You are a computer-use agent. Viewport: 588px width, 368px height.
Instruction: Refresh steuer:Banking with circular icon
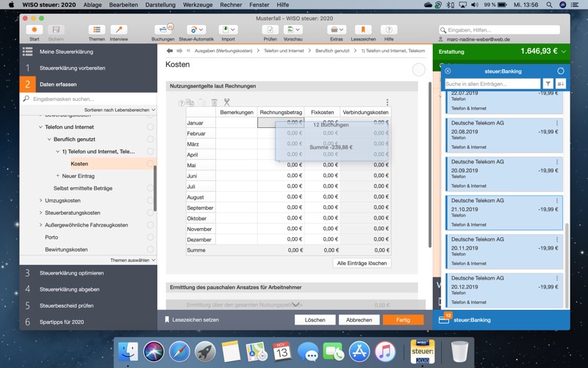coord(561,71)
